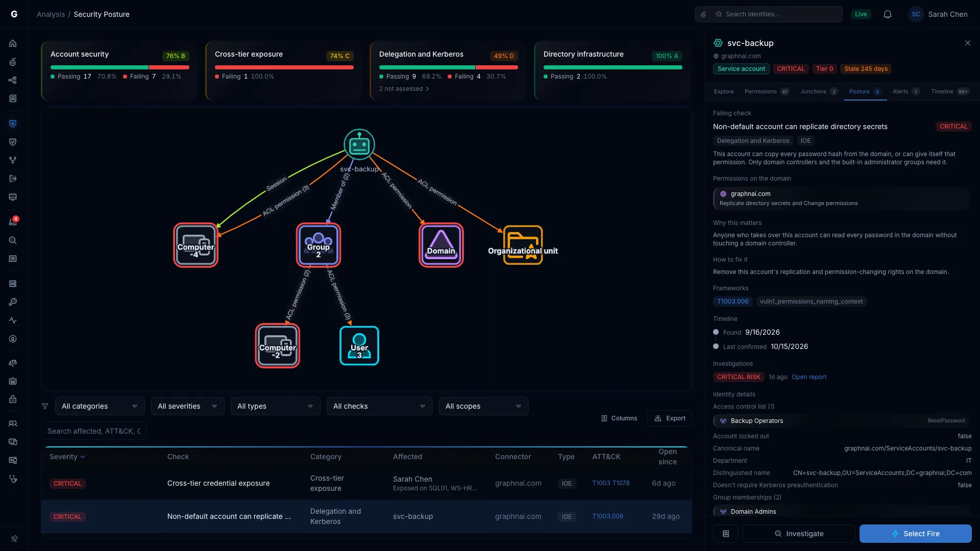Sort by Severity column header
The width and height of the screenshot is (980, 551).
(67, 457)
